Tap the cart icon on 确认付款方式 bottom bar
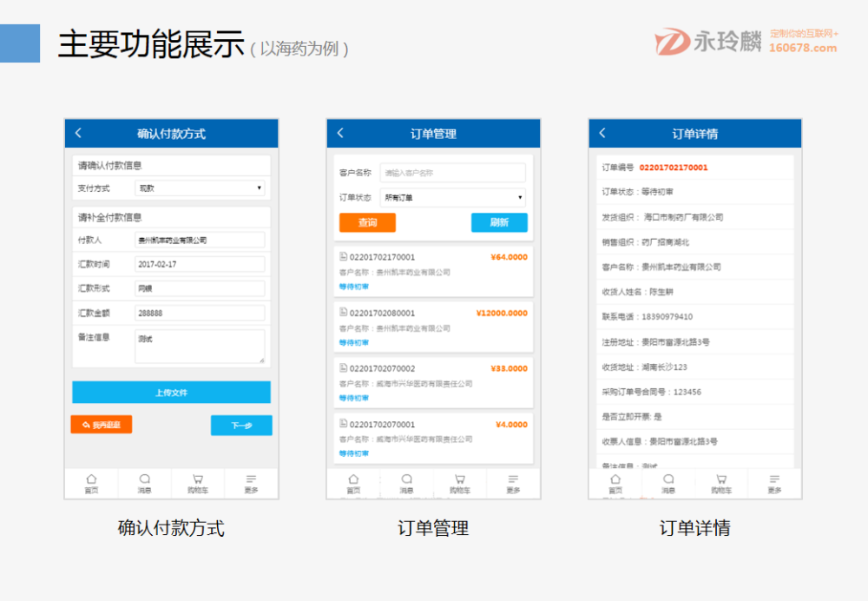The width and height of the screenshot is (868, 601). (x=198, y=483)
